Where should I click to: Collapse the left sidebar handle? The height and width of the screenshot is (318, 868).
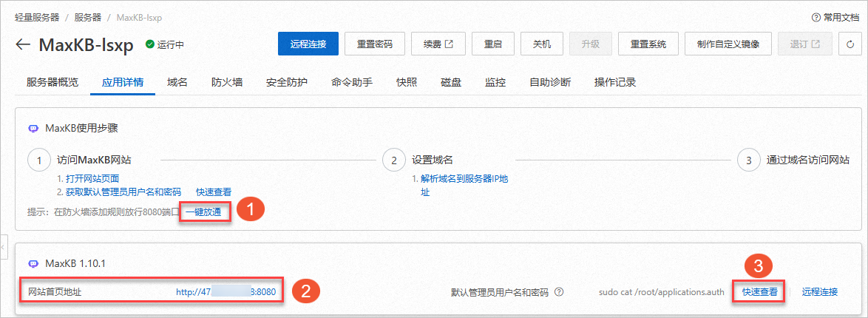pos(3,245)
